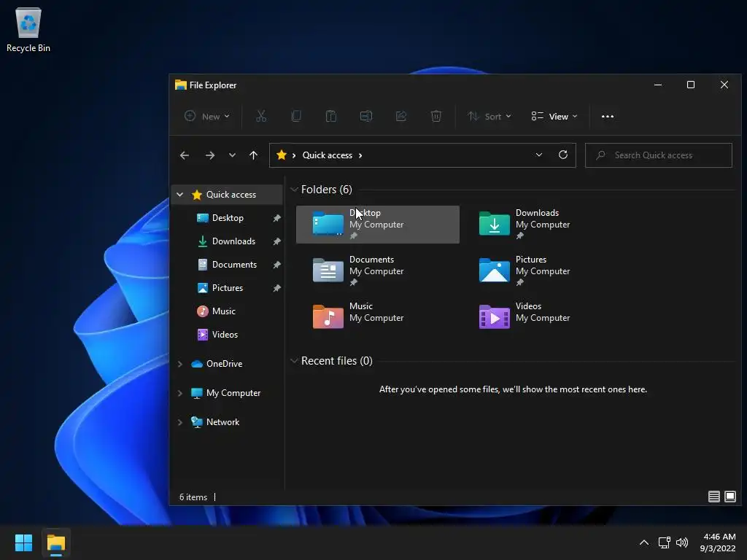
Task: Click the Delete trash icon
Action: [436, 116]
